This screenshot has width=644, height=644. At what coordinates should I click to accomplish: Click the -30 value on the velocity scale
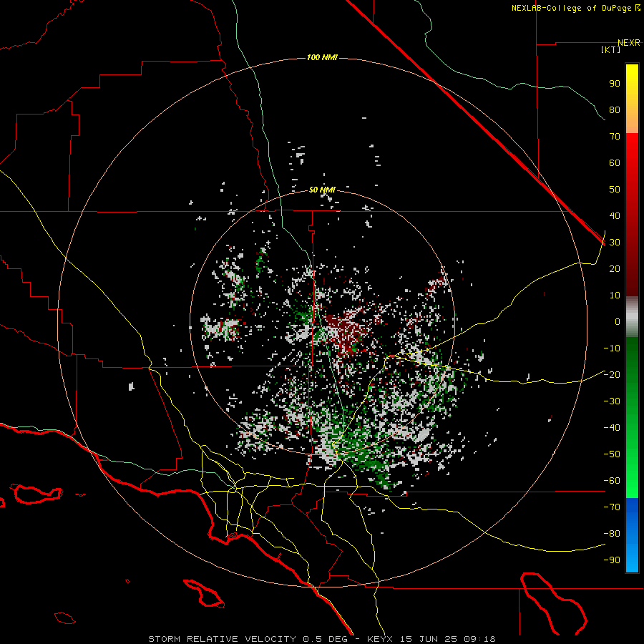[x=612, y=401]
